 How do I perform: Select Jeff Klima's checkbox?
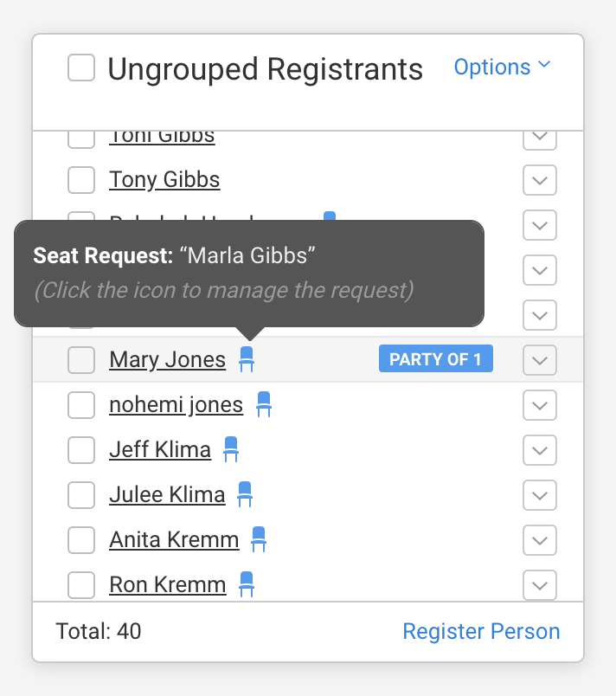[81, 450]
